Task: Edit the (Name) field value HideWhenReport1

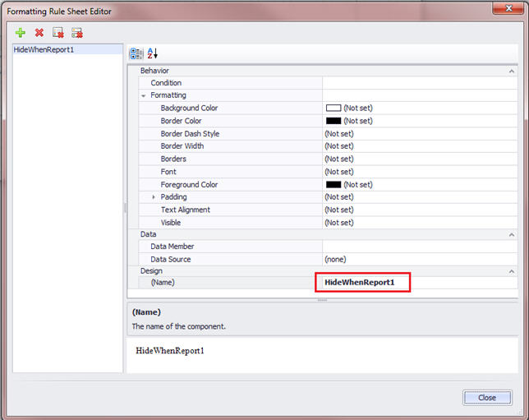Action: pyautogui.click(x=361, y=283)
